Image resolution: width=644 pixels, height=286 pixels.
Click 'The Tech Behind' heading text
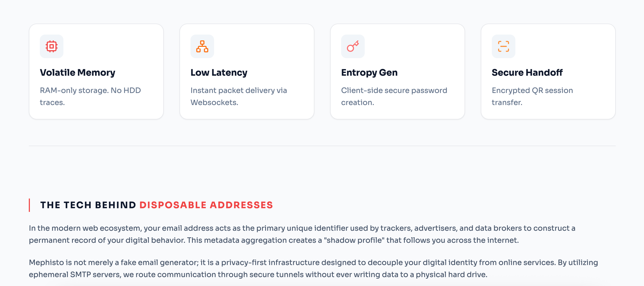pos(88,205)
